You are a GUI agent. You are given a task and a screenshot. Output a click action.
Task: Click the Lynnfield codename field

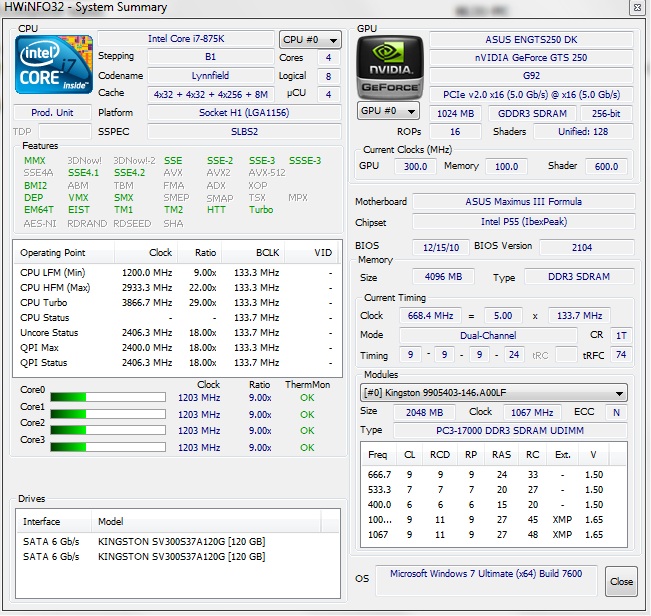(210, 76)
